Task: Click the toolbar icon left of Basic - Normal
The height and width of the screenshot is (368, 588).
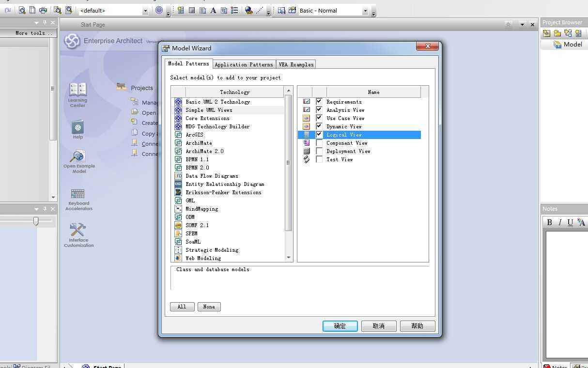Action: tap(292, 10)
